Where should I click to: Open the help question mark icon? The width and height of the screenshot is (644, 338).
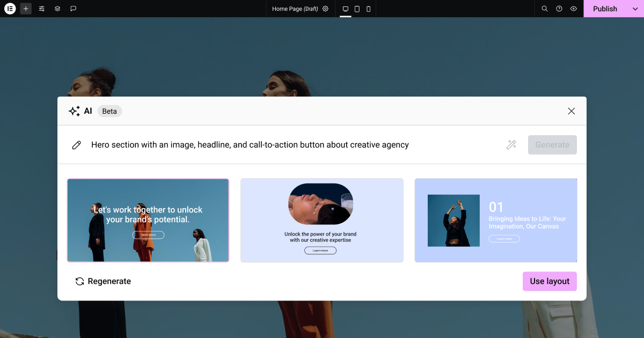559,9
